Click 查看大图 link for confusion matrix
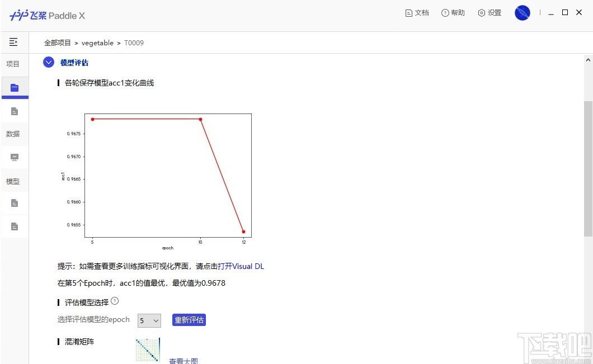 coord(183,361)
